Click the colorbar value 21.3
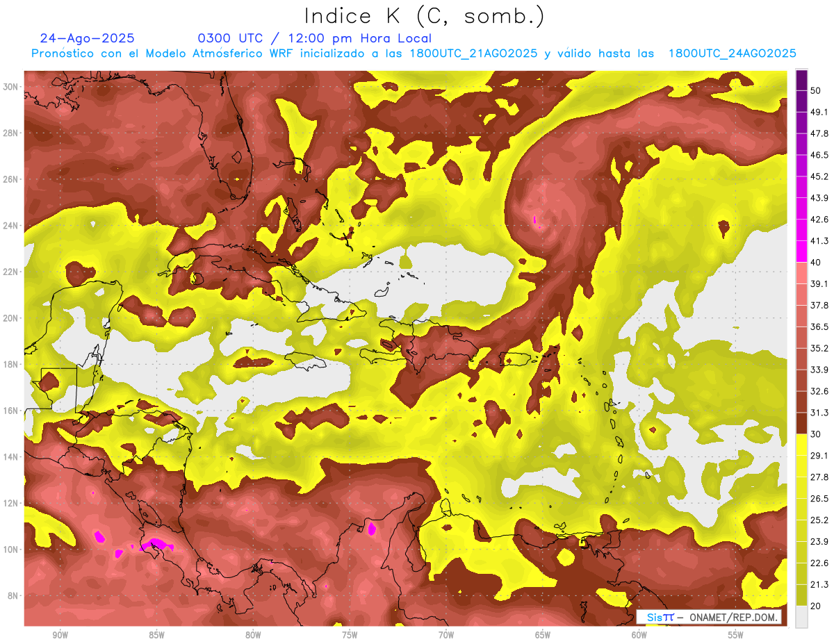Screen dimensions: 834x644 (x=820, y=584)
